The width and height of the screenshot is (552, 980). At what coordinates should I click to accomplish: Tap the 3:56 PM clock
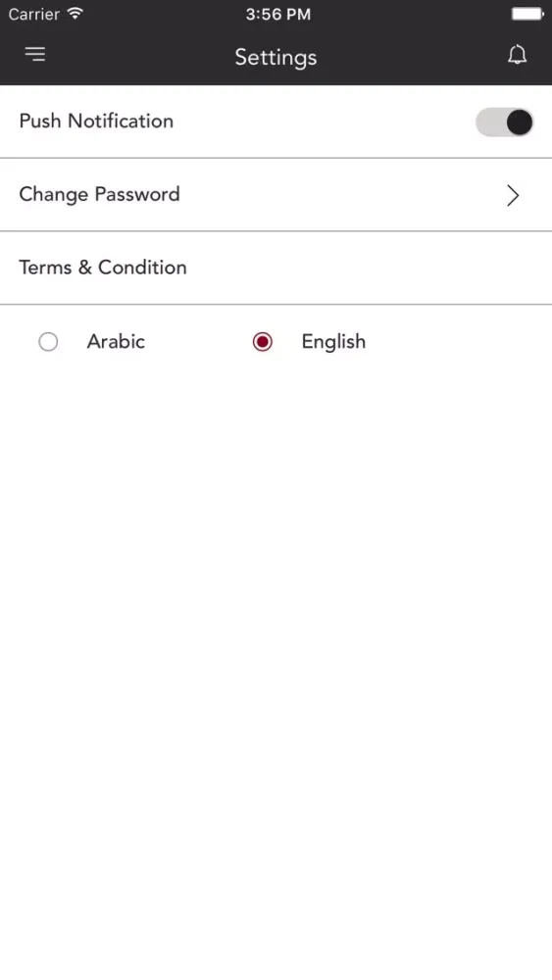point(277,15)
